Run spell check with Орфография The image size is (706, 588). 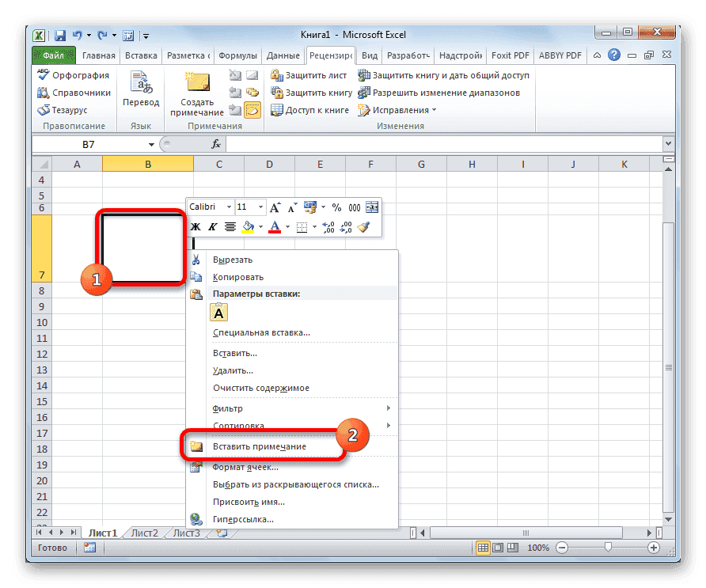pos(74,74)
